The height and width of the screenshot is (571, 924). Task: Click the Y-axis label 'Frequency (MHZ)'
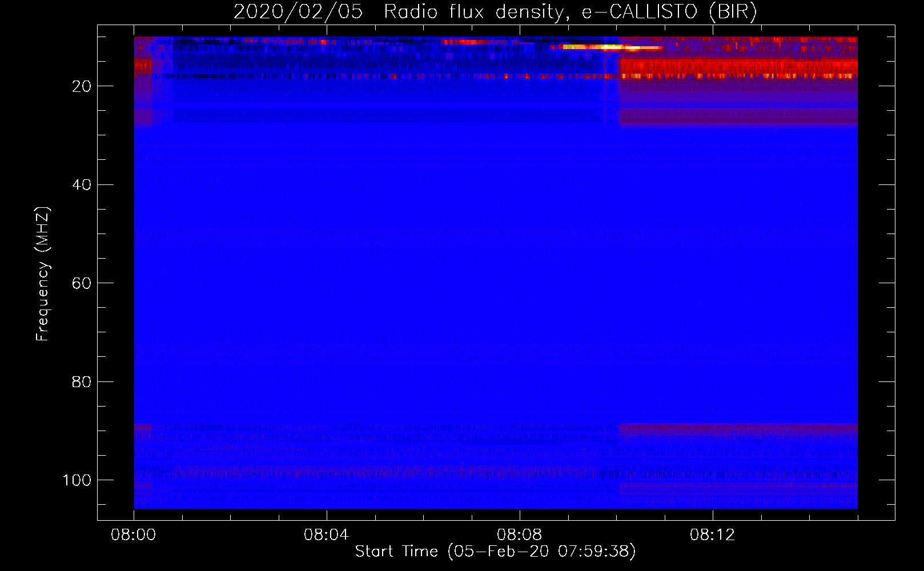[x=43, y=274]
